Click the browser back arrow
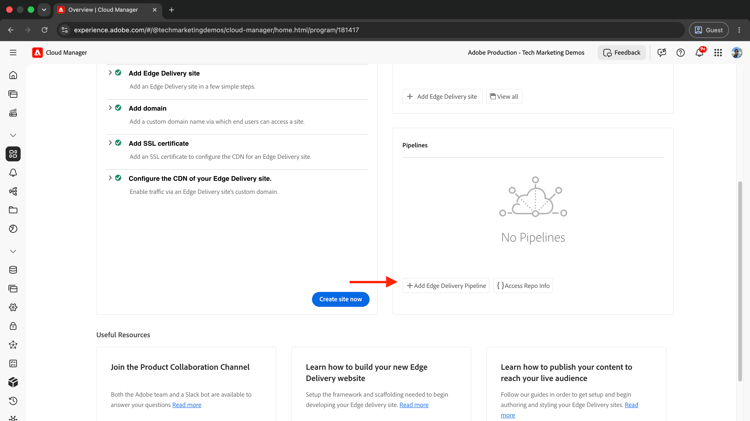Image resolution: width=750 pixels, height=421 pixels. pyautogui.click(x=11, y=30)
